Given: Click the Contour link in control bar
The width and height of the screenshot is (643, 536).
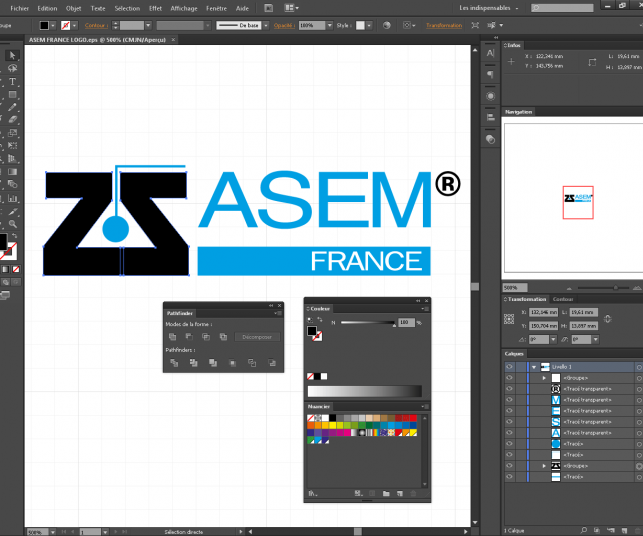Looking at the screenshot, I should (x=96, y=25).
